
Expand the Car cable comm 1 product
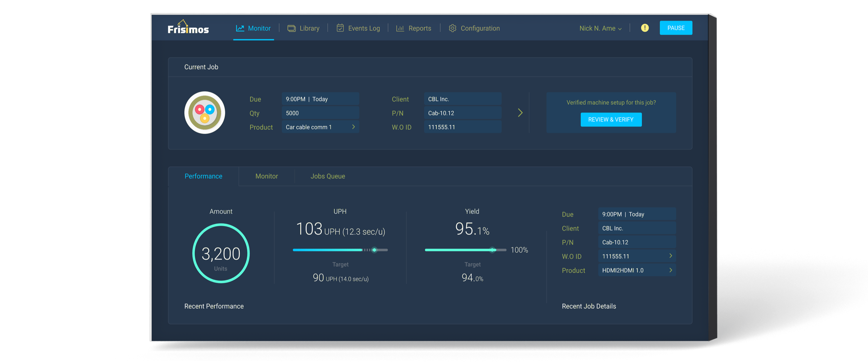(353, 127)
